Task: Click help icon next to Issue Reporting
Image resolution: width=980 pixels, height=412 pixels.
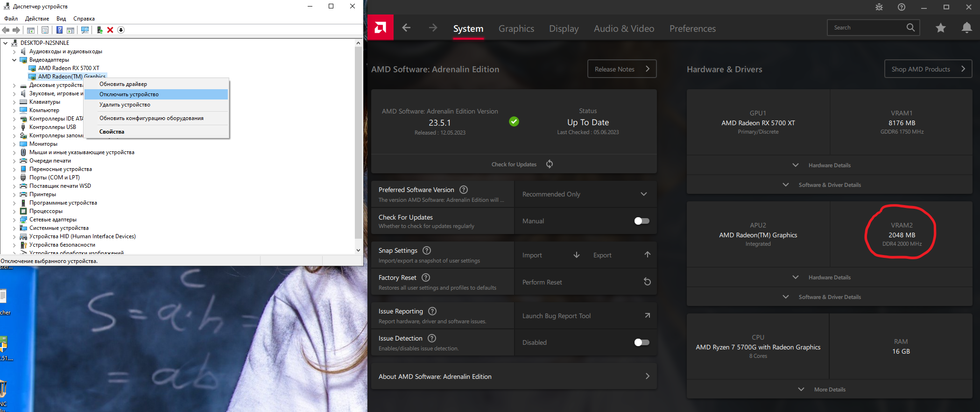Action: pos(432,311)
